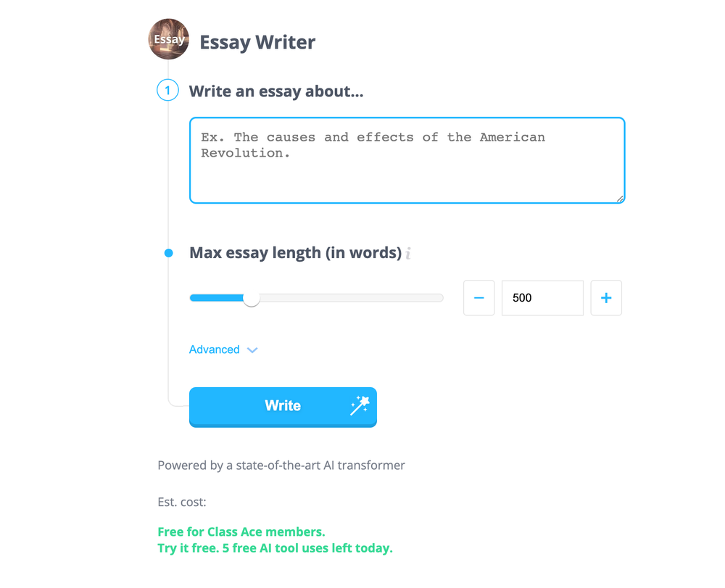This screenshot has width=725, height=588.
Task: Click the 'Max essay length (in words)' label
Action: 295,253
